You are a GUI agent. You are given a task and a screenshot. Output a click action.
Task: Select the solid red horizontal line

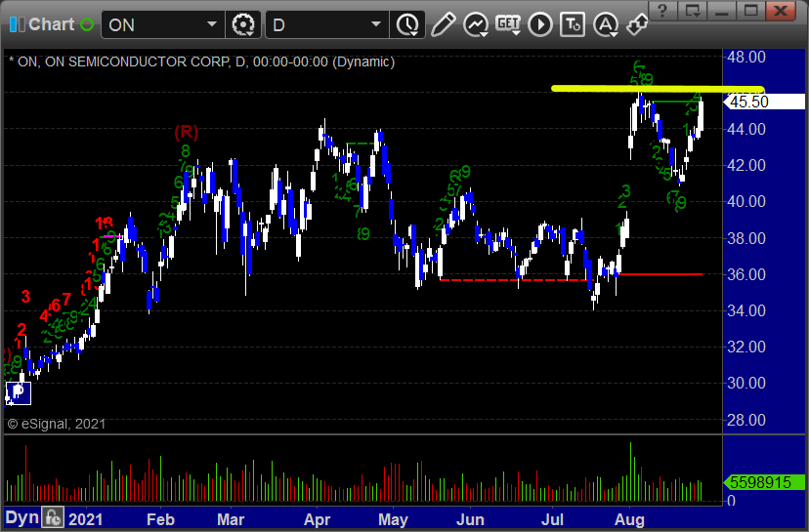tap(660, 274)
